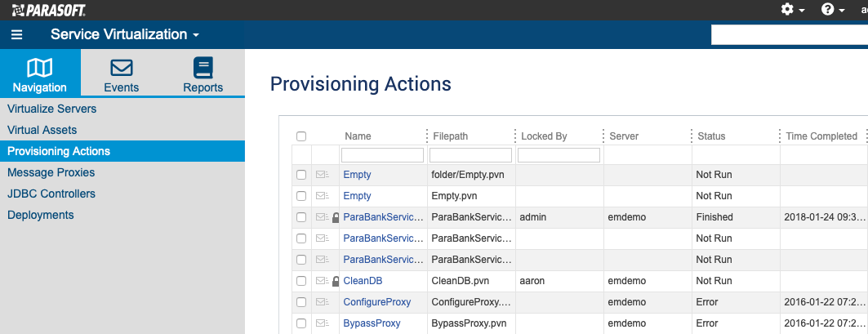Select the 'admin' locked-by cell
The height and width of the screenshot is (334, 868).
[x=559, y=217]
